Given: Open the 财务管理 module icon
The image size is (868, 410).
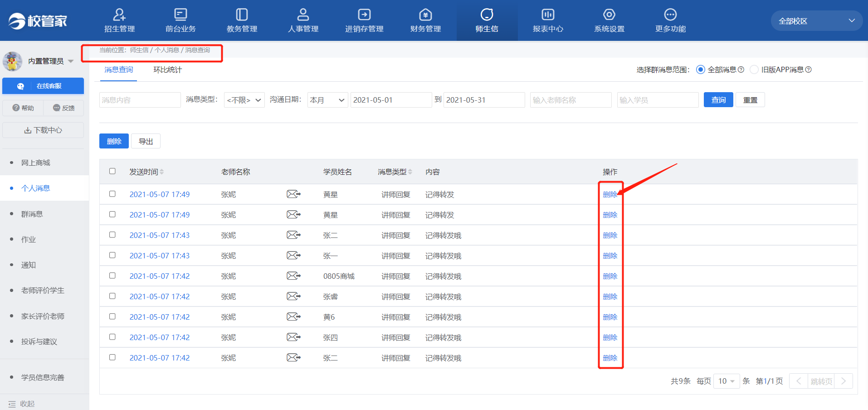Looking at the screenshot, I should click(x=425, y=15).
